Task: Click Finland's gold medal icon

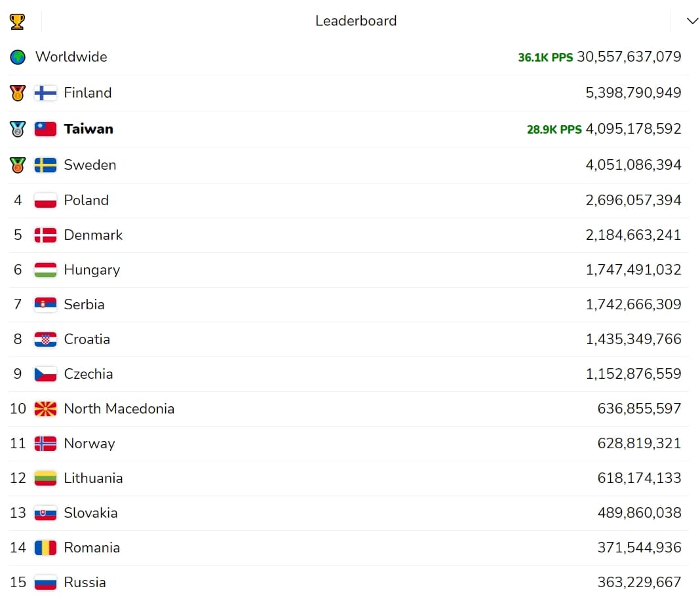Action: point(18,93)
